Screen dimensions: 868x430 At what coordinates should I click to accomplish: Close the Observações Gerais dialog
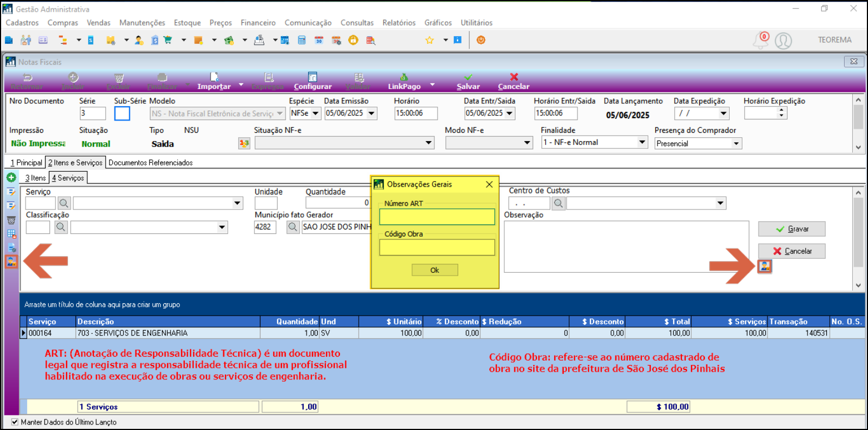point(489,184)
